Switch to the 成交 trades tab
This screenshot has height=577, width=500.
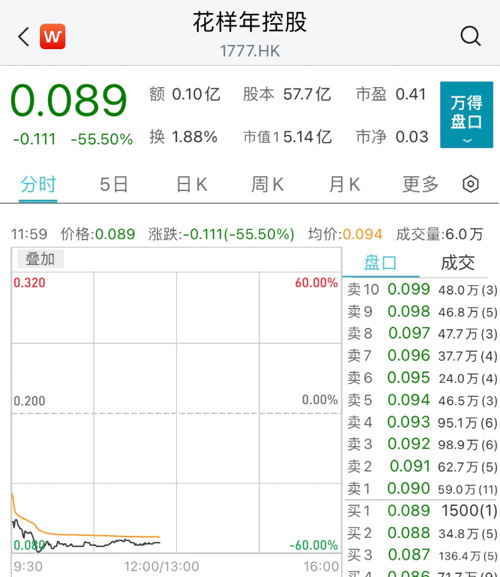pos(458,263)
